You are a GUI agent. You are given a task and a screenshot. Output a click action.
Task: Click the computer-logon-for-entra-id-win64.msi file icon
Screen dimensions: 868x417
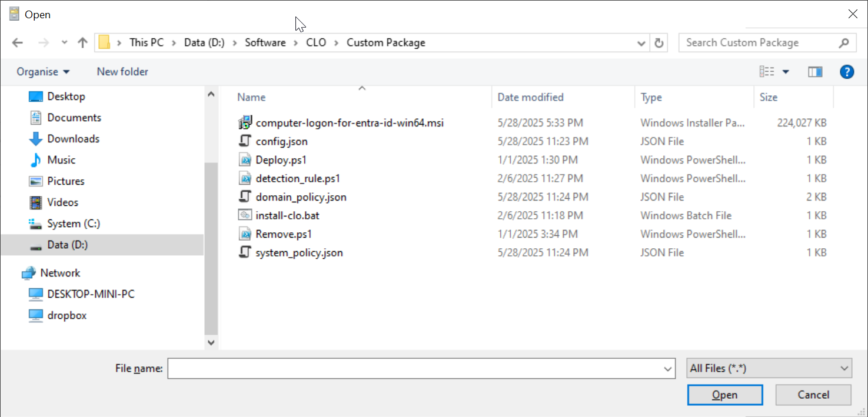click(x=245, y=123)
